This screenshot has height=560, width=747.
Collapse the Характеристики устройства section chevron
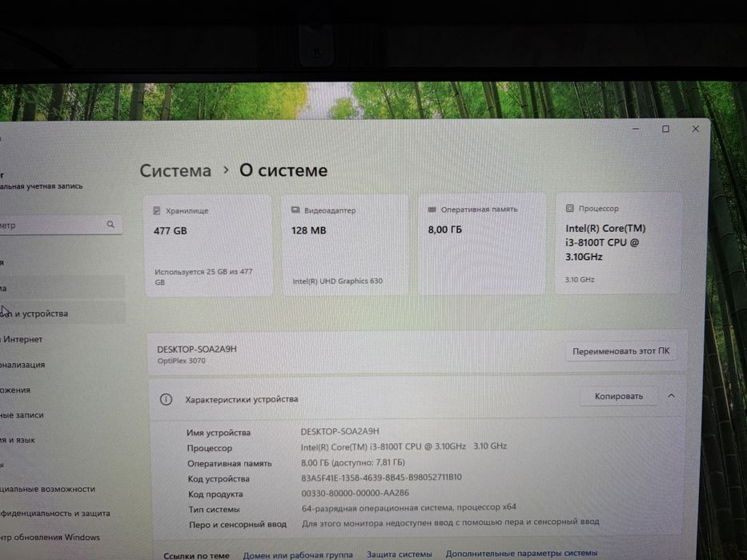(671, 396)
